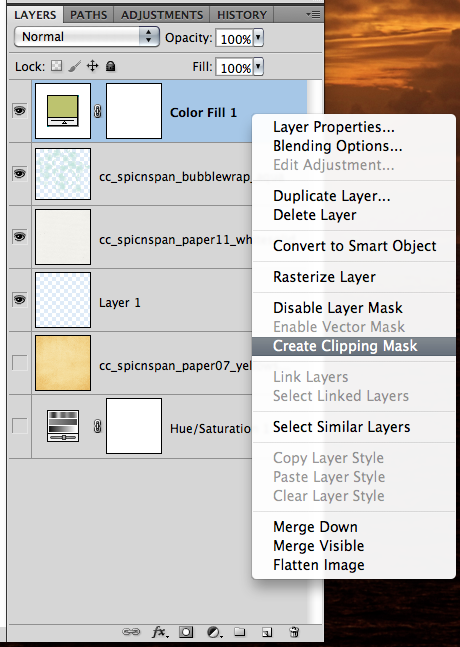Screen dimensions: 460x647
Task: Create a new layer icon
Action: (x=267, y=632)
